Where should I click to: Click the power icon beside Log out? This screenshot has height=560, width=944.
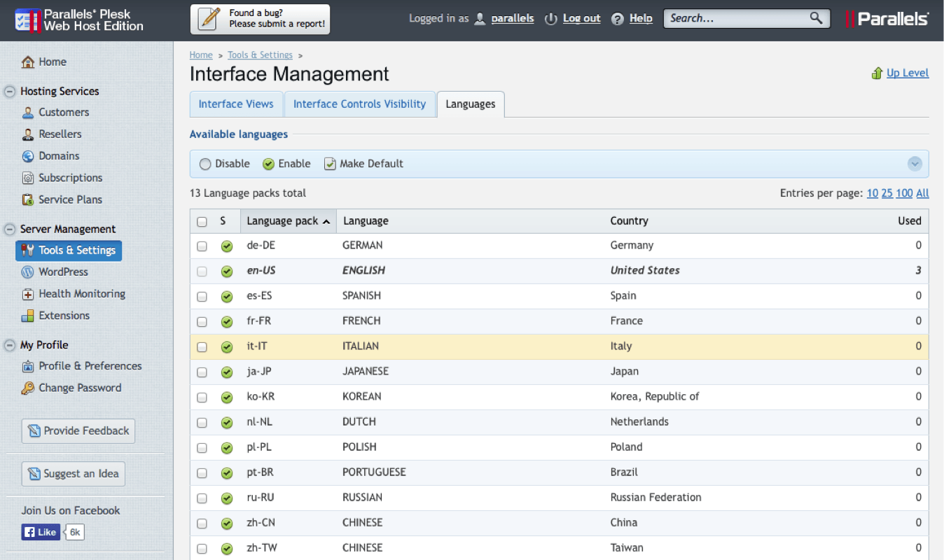551,19
